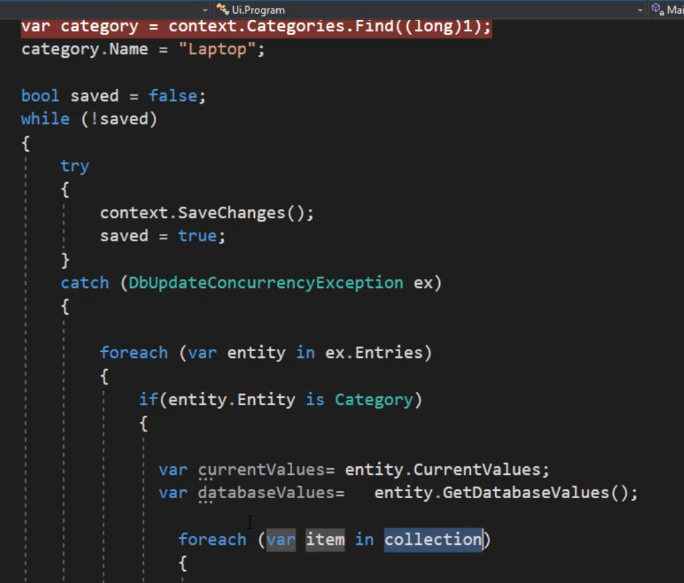This screenshot has width=684, height=583.
Task: Click 'bool' keyword in saved declaration
Action: tap(40, 96)
